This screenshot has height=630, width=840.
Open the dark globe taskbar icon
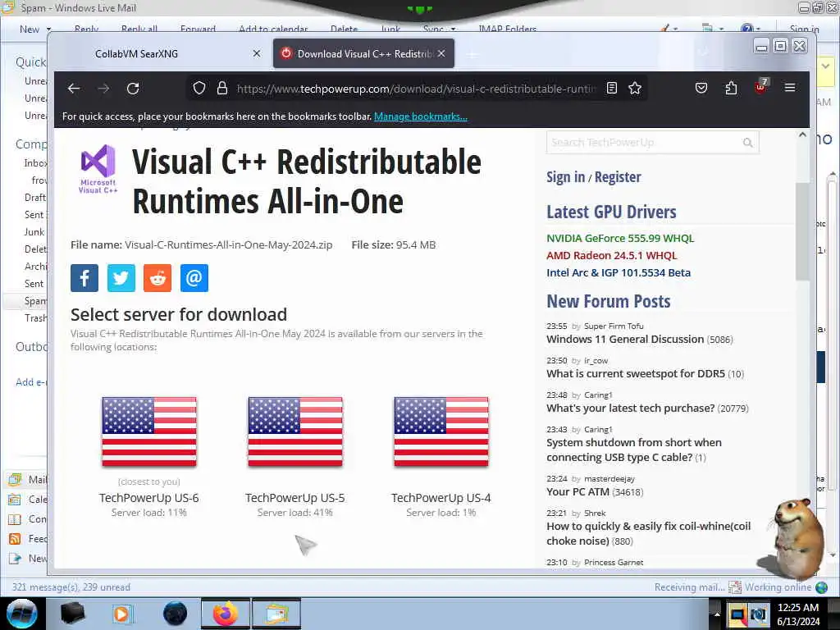(176, 614)
